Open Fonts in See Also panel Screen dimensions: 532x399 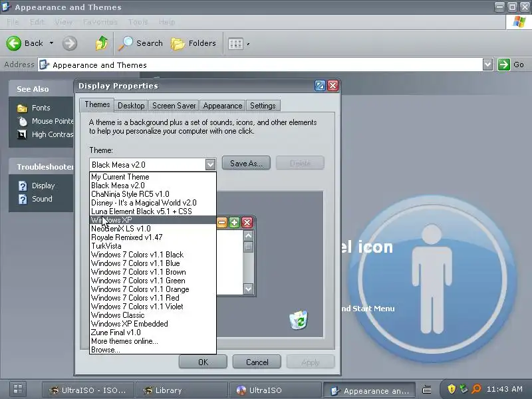pos(41,108)
